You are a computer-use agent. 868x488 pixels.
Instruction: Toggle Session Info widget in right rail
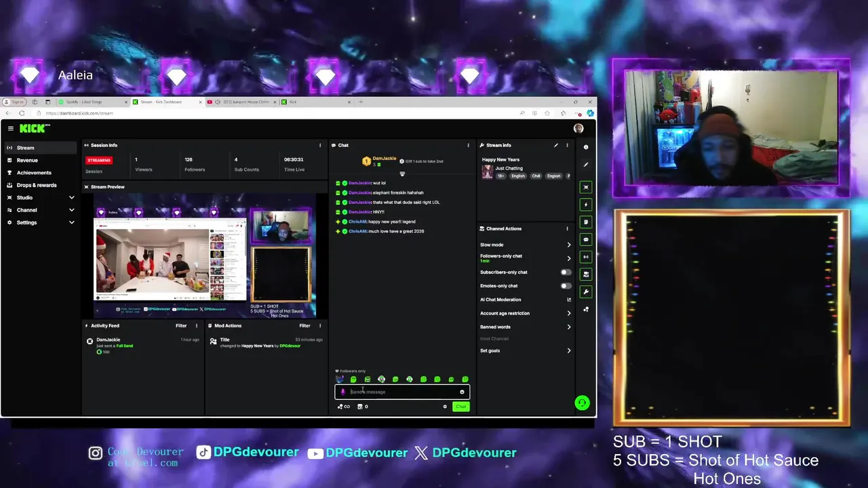(587, 257)
